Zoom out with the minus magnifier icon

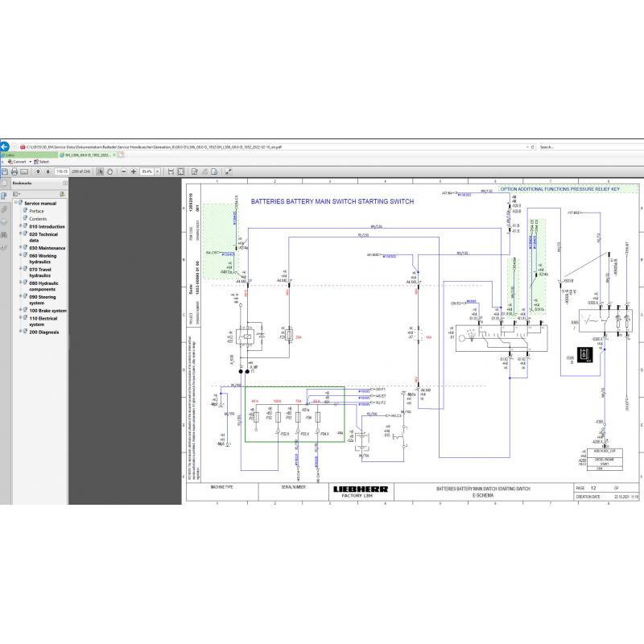pyautogui.click(x=123, y=171)
